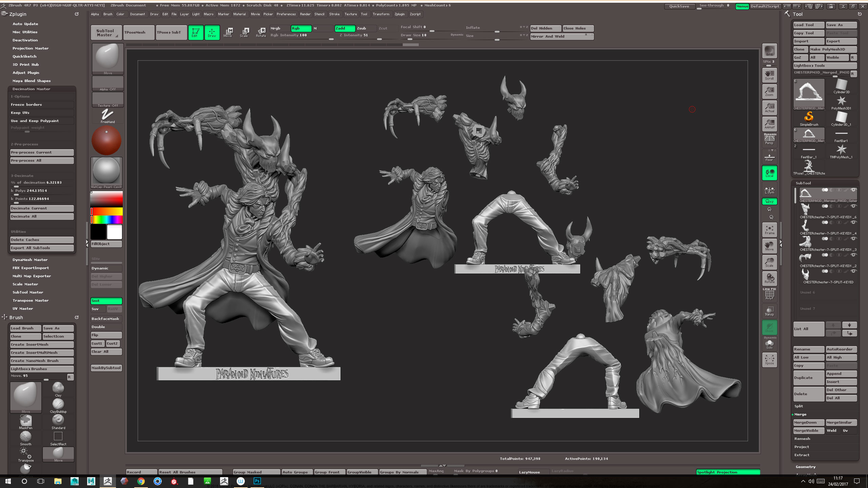Viewport: 868px width, 488px height.
Task: Open the Zscript menu
Action: tap(415, 14)
